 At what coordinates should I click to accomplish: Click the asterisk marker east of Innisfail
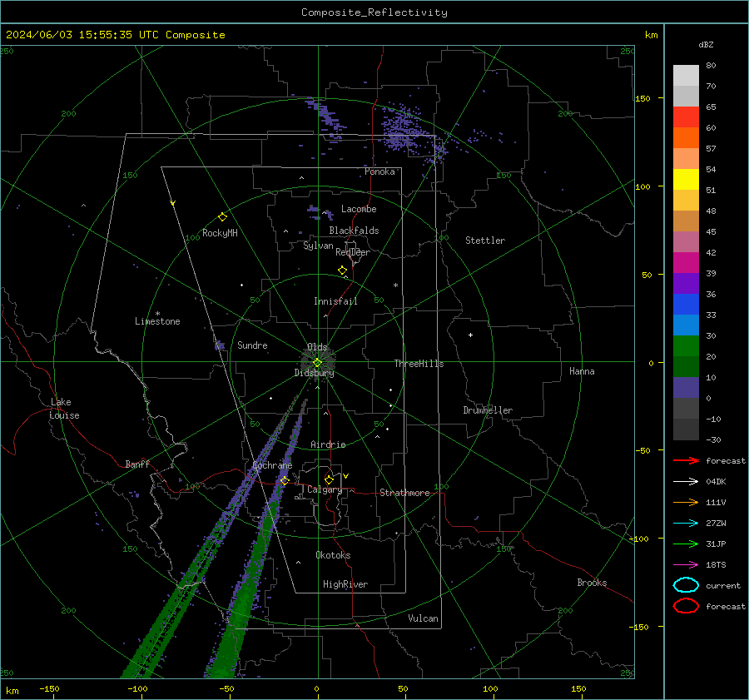(x=395, y=285)
